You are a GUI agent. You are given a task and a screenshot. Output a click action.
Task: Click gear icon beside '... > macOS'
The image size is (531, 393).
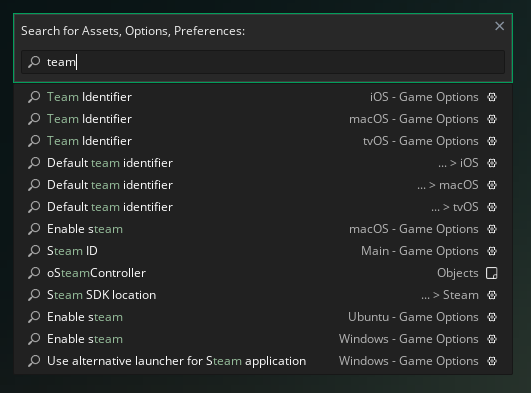[492, 185]
